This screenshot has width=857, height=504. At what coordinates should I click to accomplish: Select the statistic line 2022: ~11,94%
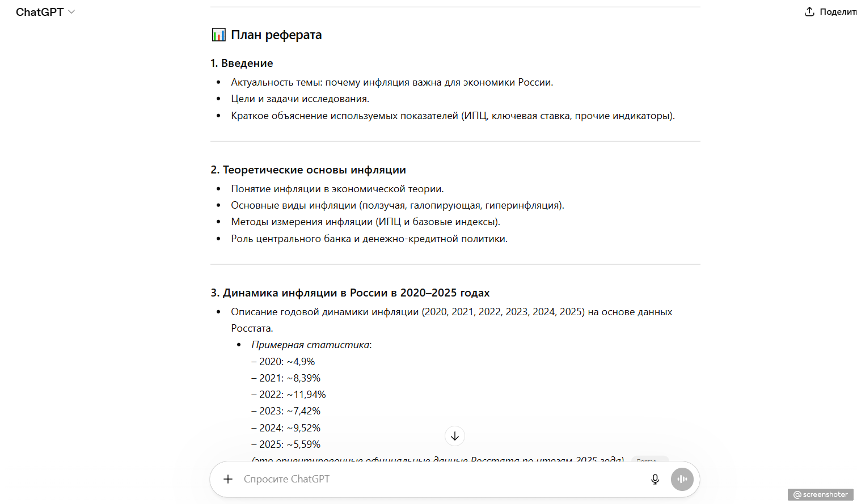[x=289, y=394]
